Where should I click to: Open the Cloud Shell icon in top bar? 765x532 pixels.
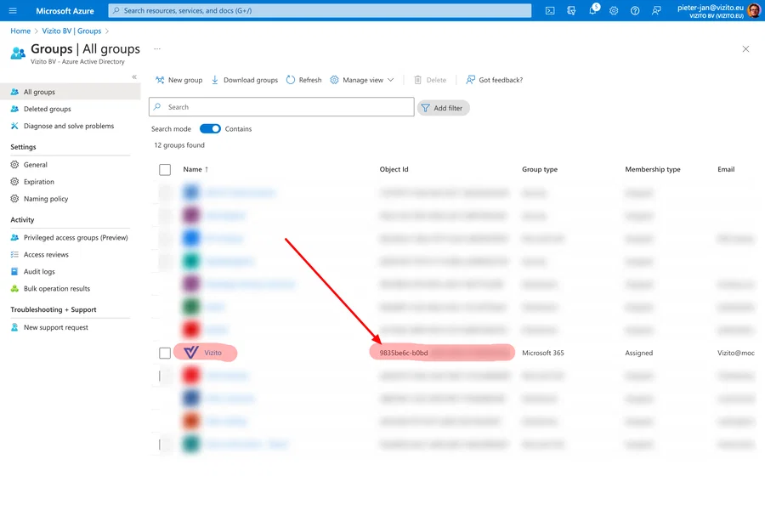pos(549,10)
